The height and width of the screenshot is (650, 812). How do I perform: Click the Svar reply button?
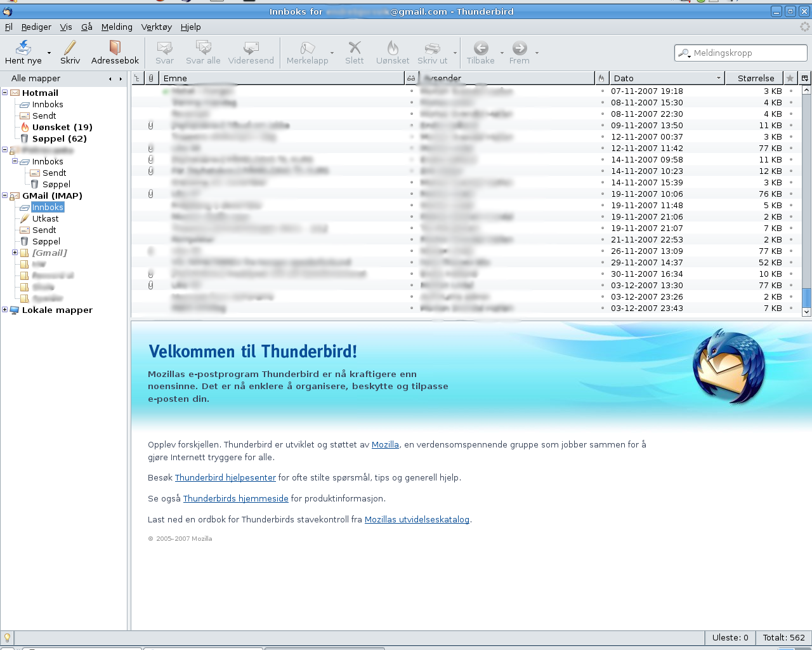click(x=164, y=53)
